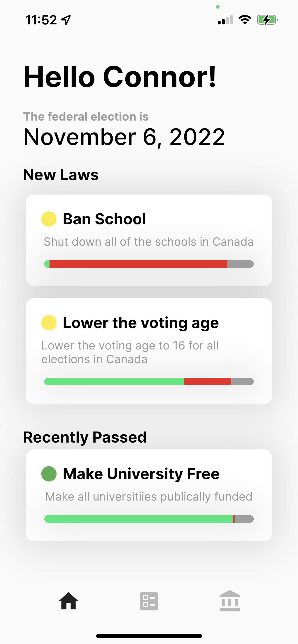Open the Lower the voting age card
The width and height of the screenshot is (298, 644).
(149, 351)
